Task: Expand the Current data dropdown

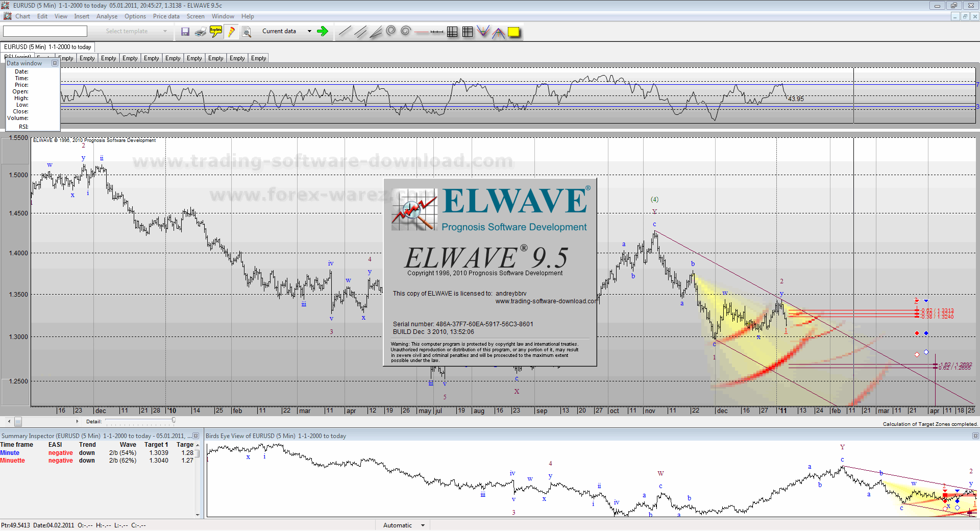Action: point(309,31)
